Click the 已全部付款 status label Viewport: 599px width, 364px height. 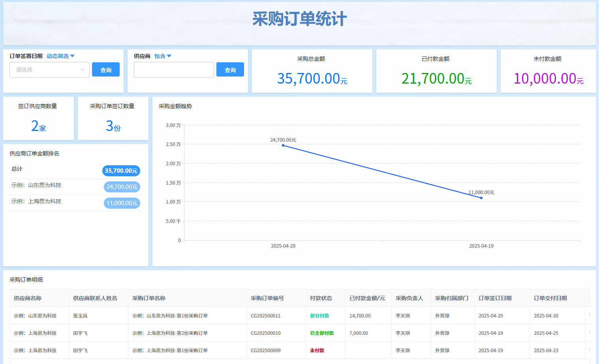point(322,333)
